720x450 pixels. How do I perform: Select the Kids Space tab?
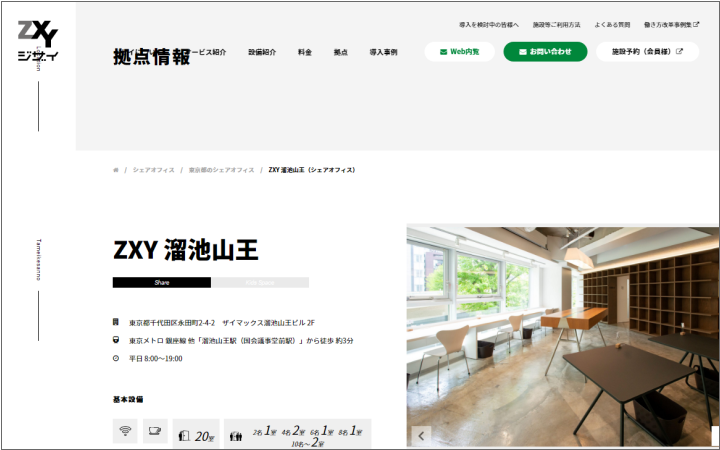coord(260,282)
